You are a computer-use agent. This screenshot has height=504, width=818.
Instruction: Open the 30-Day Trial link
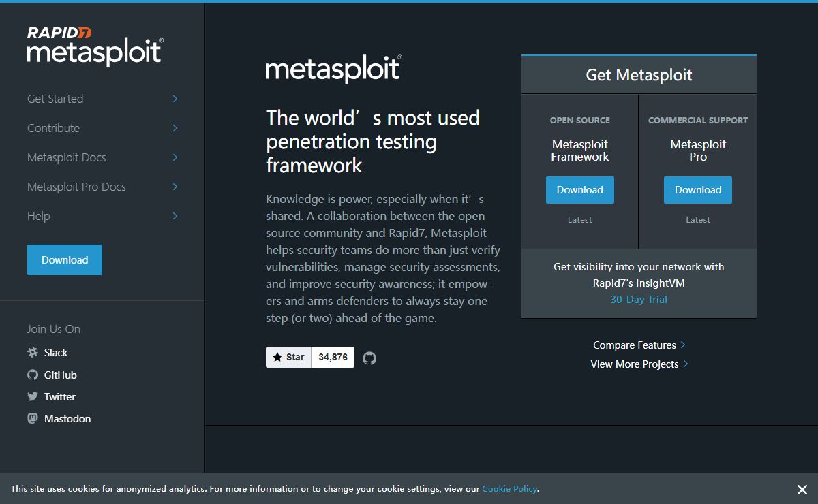click(x=639, y=300)
